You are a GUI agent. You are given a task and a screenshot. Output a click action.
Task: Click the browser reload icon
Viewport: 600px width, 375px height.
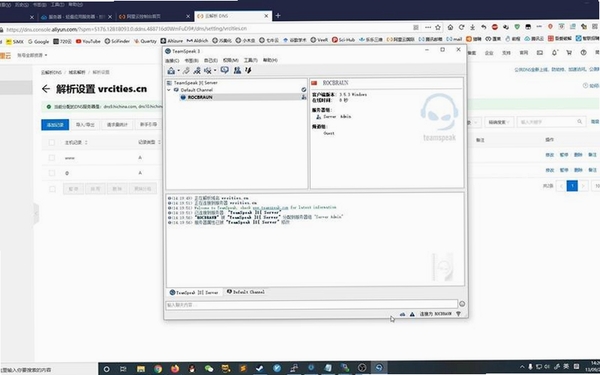pos(461,27)
